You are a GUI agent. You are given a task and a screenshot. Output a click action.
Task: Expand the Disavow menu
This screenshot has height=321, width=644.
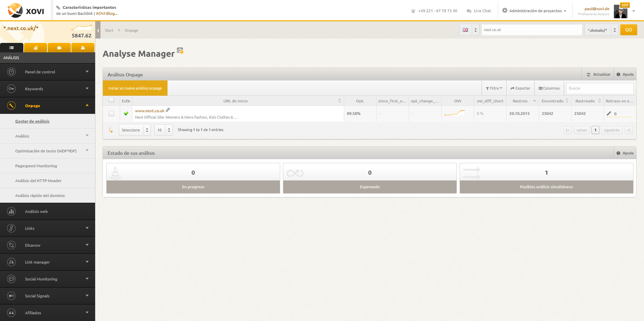pos(87,245)
